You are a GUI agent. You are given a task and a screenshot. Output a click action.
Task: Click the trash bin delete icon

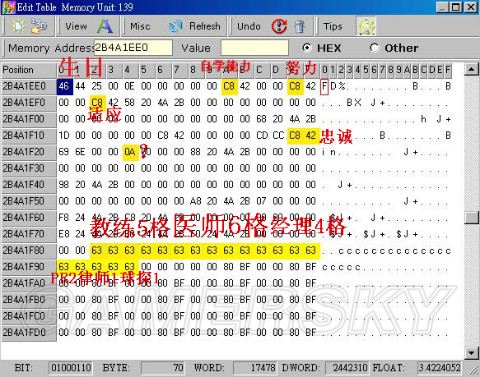point(300,27)
